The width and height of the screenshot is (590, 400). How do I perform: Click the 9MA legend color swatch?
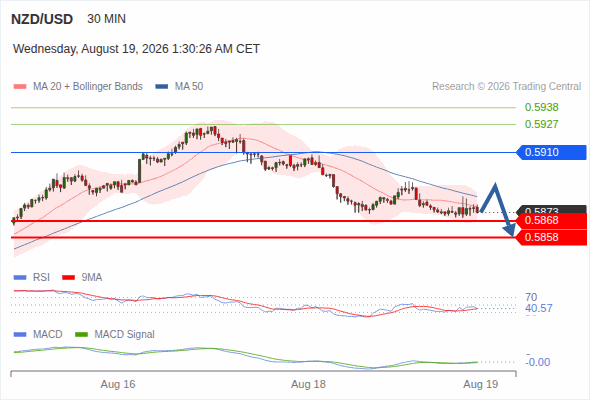point(68,278)
